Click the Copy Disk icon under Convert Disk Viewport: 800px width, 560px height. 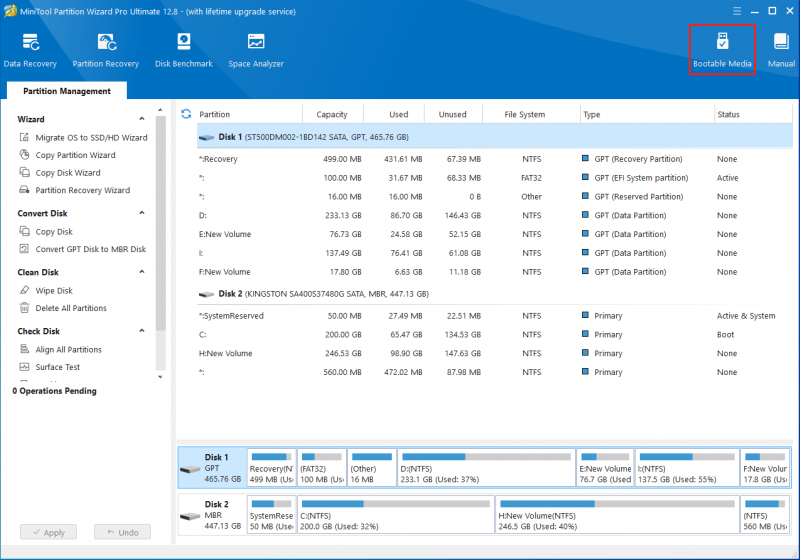click(24, 231)
